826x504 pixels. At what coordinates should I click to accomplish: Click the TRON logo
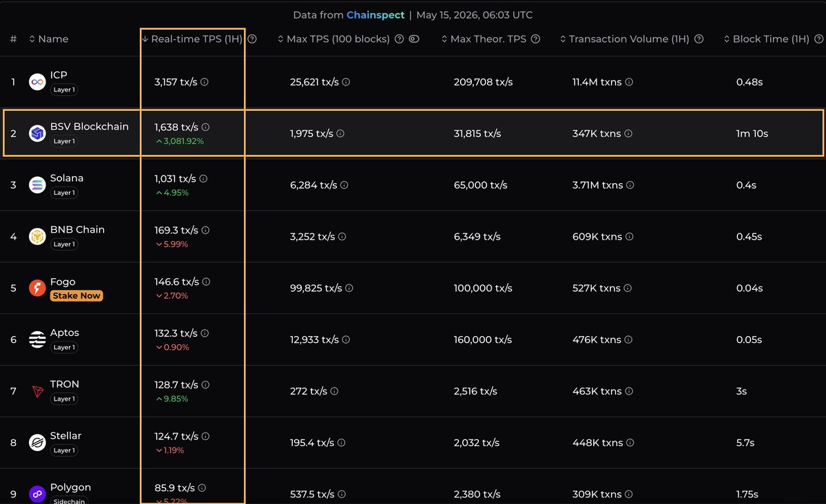(37, 391)
